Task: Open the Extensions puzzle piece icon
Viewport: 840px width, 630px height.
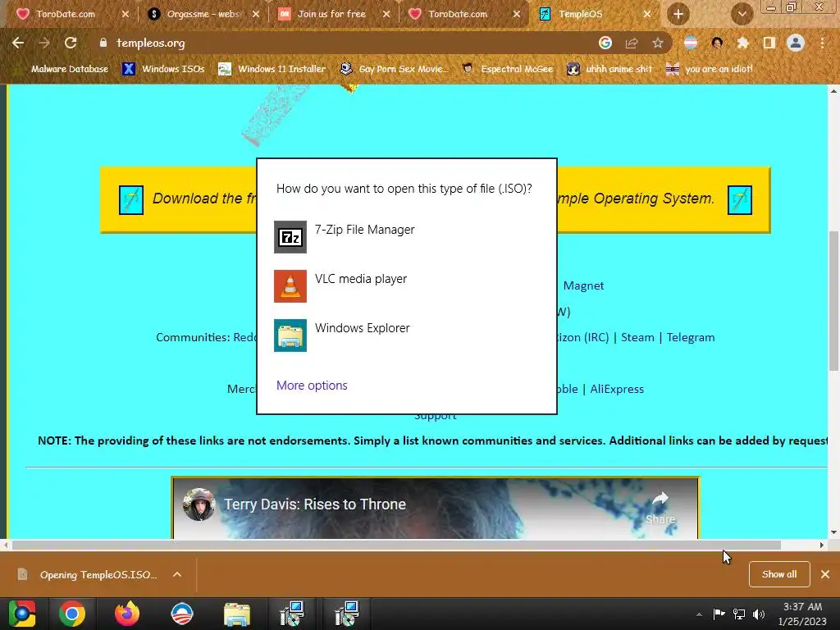Action: 742,43
